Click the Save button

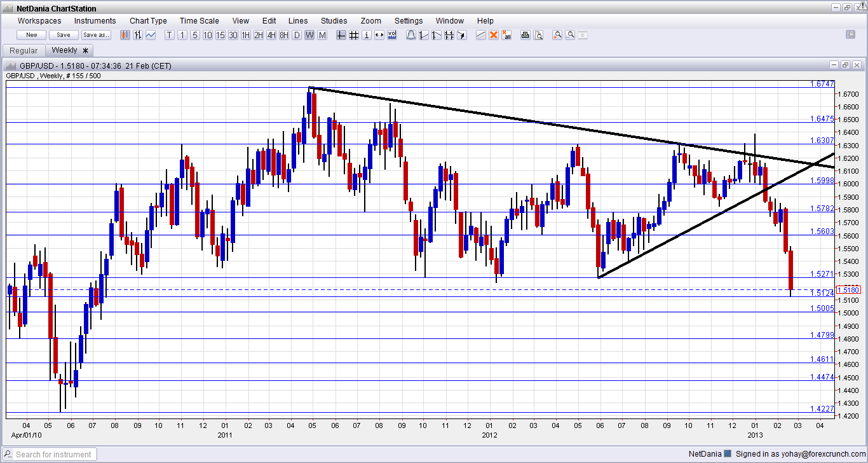64,35
